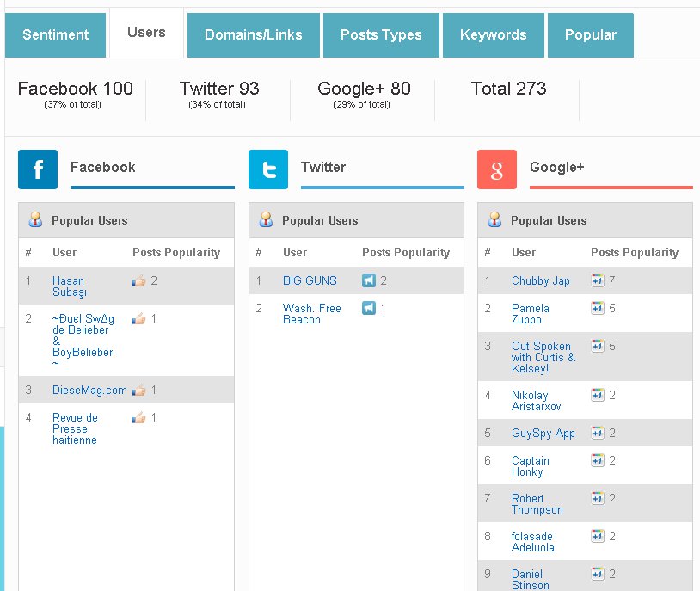Click the Twitter Popular Users person icon

266,219
